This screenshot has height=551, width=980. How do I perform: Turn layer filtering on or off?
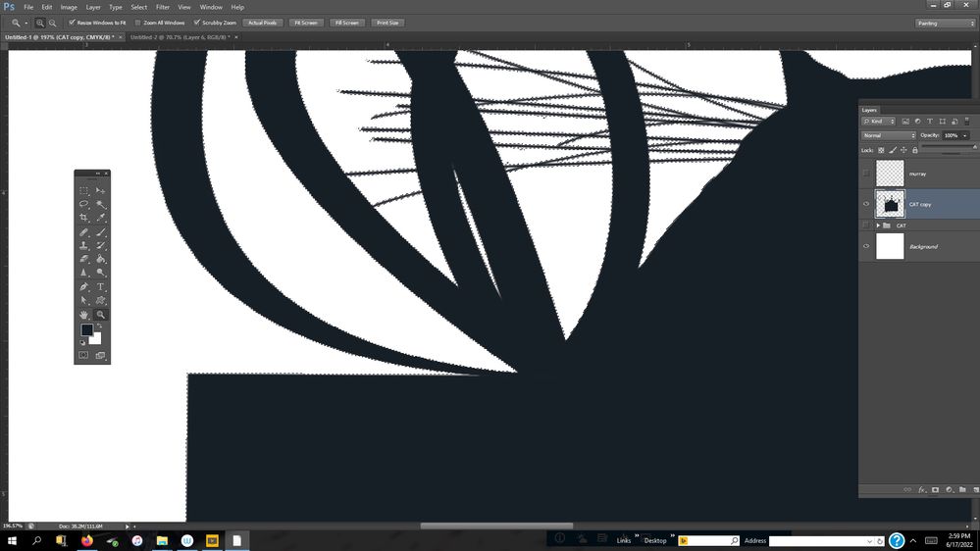(967, 122)
